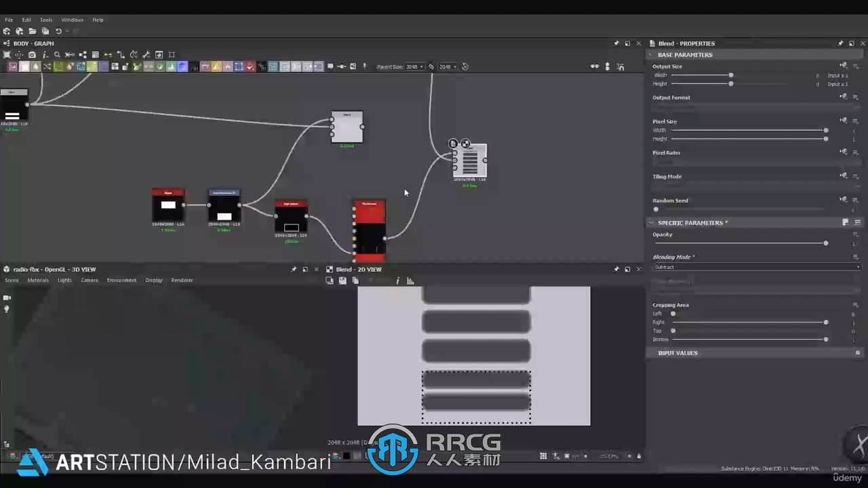Select the light gray node at graph top

347,127
